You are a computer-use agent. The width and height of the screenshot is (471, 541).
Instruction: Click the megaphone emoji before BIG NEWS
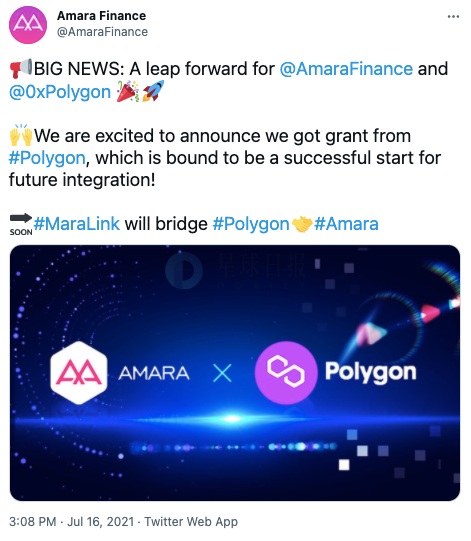click(21, 68)
